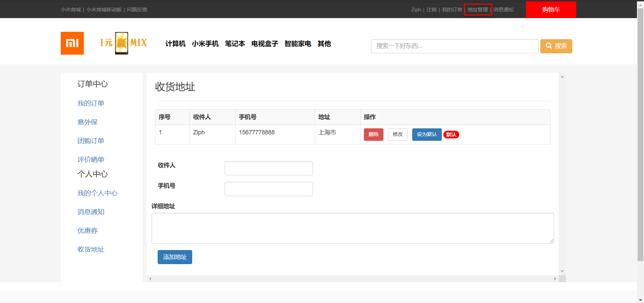
Task: Click the red 默认 badge
Action: click(451, 135)
